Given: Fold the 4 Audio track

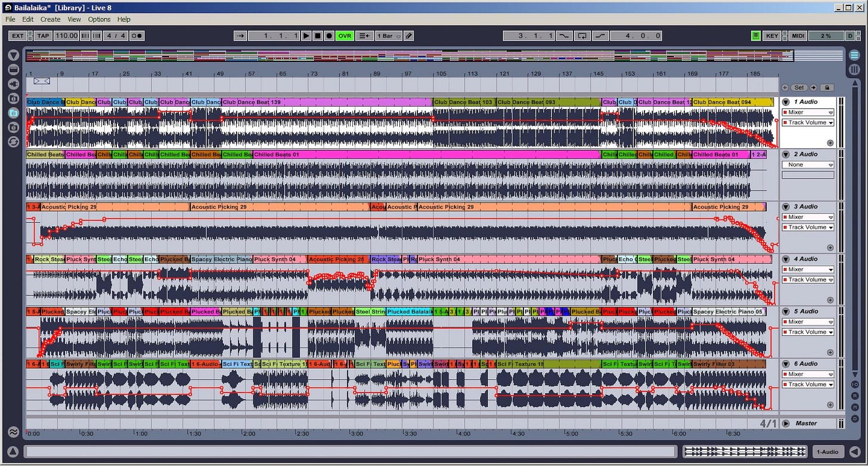Looking at the screenshot, I should [x=786, y=259].
